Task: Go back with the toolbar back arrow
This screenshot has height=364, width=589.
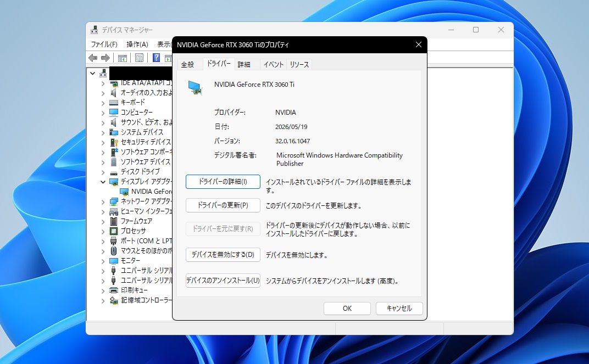Action: tap(93, 58)
